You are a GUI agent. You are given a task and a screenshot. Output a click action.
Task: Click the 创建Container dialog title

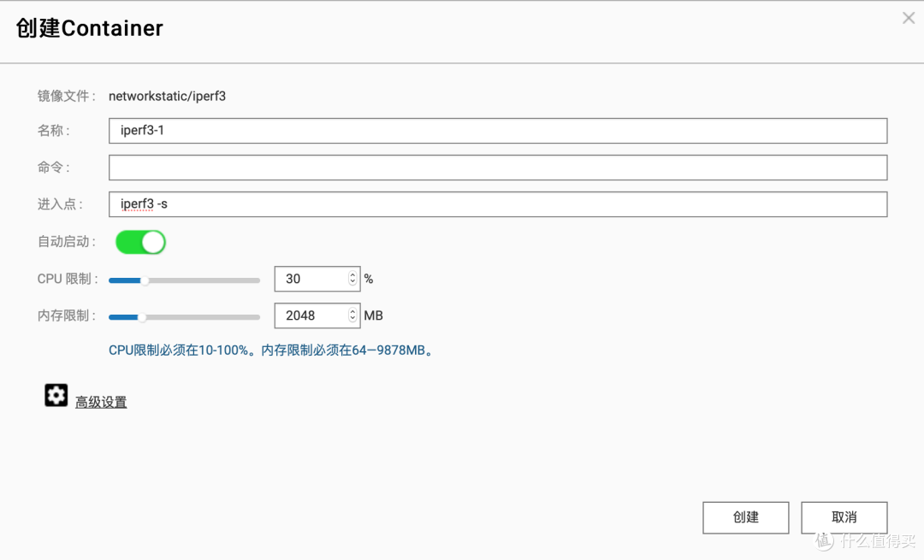pos(89,27)
